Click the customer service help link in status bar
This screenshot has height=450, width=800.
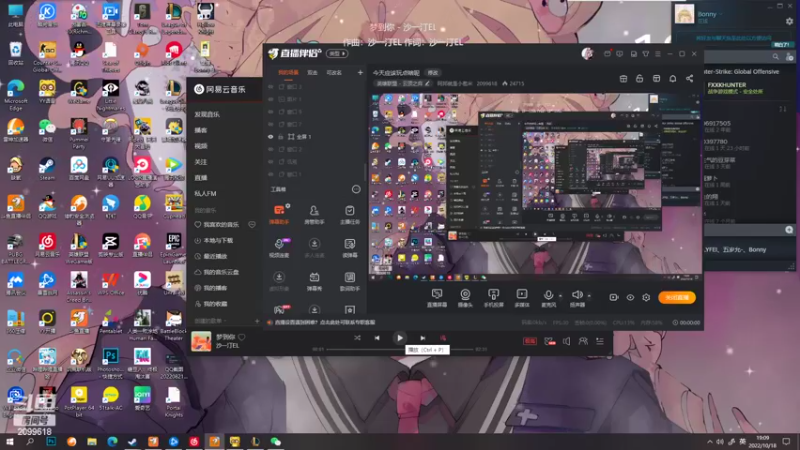click(325, 322)
